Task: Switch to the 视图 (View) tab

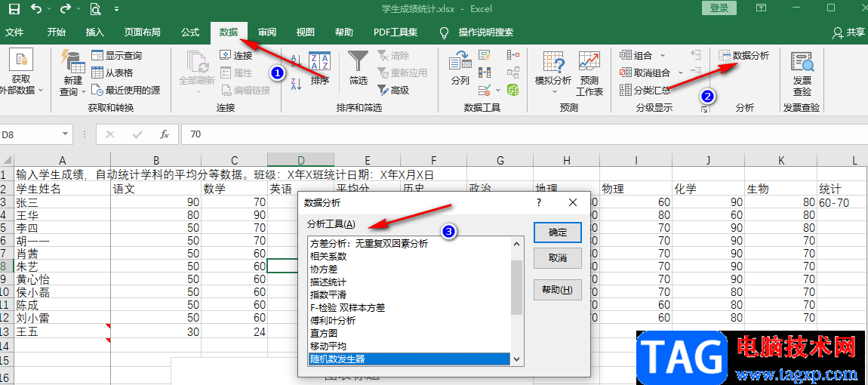Action: (306, 32)
